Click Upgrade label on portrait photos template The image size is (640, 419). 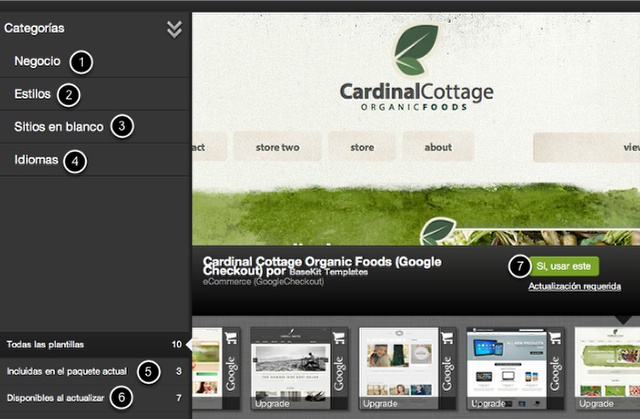click(x=380, y=403)
